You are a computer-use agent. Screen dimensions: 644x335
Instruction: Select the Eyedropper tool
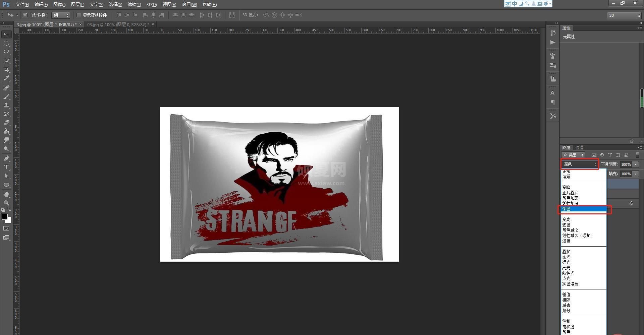click(6, 78)
